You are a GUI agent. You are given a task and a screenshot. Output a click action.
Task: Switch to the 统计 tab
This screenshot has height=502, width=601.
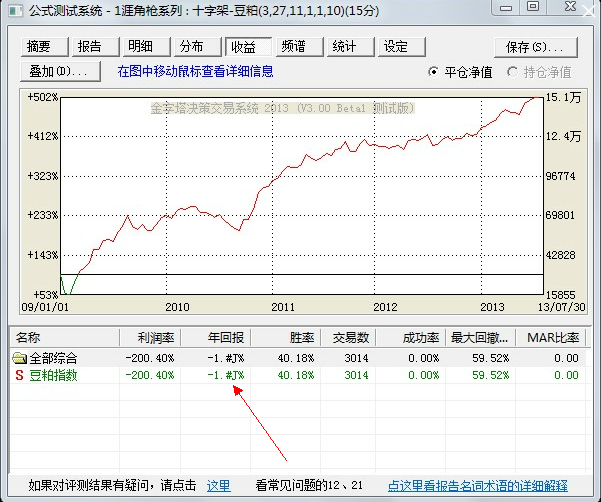pyautogui.click(x=350, y=47)
